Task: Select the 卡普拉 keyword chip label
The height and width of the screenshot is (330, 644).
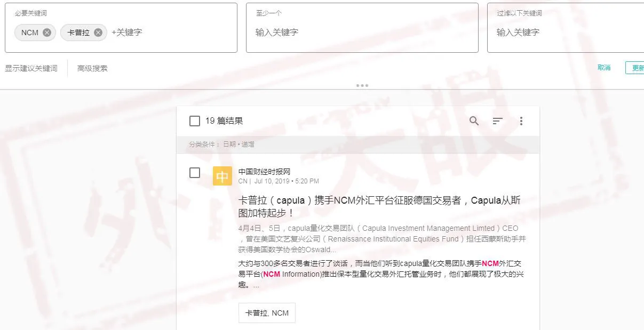Action: (x=78, y=33)
